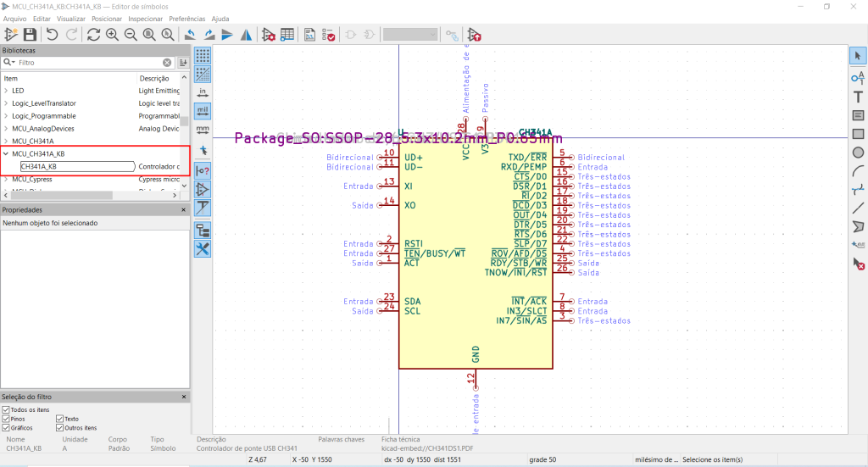868x467 pixels.
Task: Save changes with the floppy disk icon
Action: click(x=30, y=35)
